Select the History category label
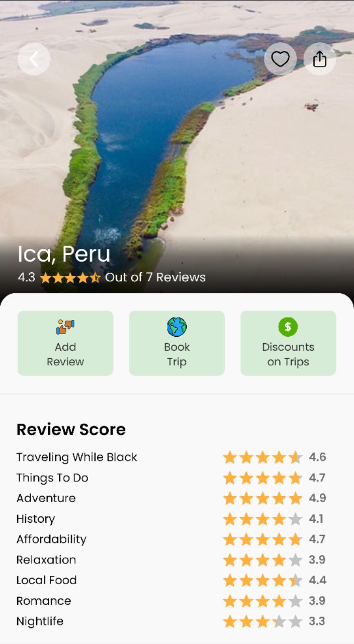Viewport: 354px width, 644px height. [36, 519]
